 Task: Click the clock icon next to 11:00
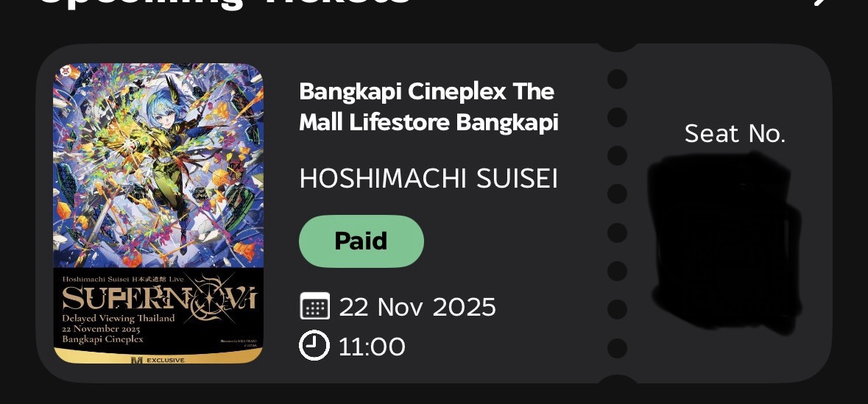point(314,345)
